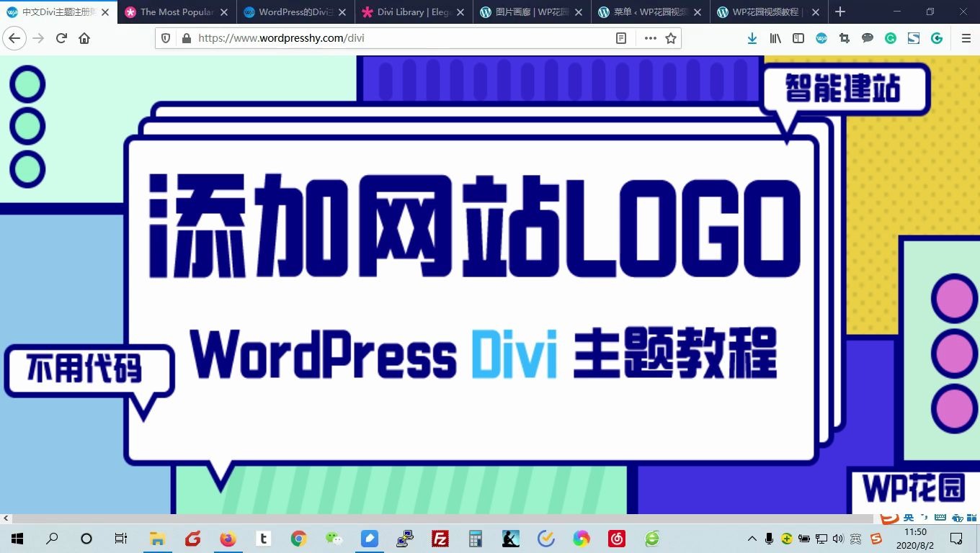Click the microphone icon in system tray
The height and width of the screenshot is (553, 980).
click(x=770, y=539)
